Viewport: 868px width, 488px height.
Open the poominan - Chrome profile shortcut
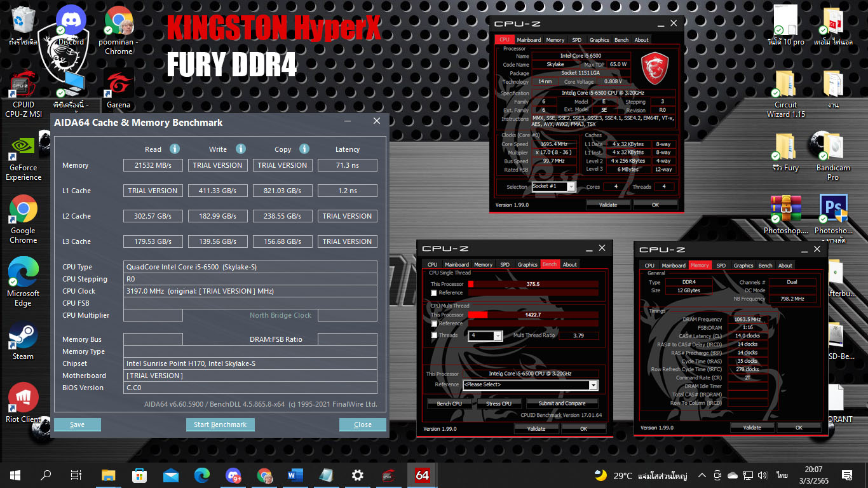[x=118, y=30]
